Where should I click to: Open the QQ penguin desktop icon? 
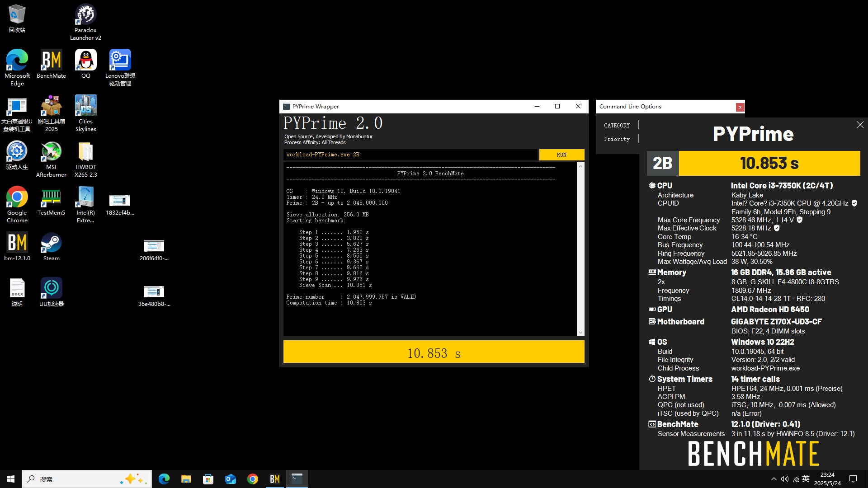85,64
